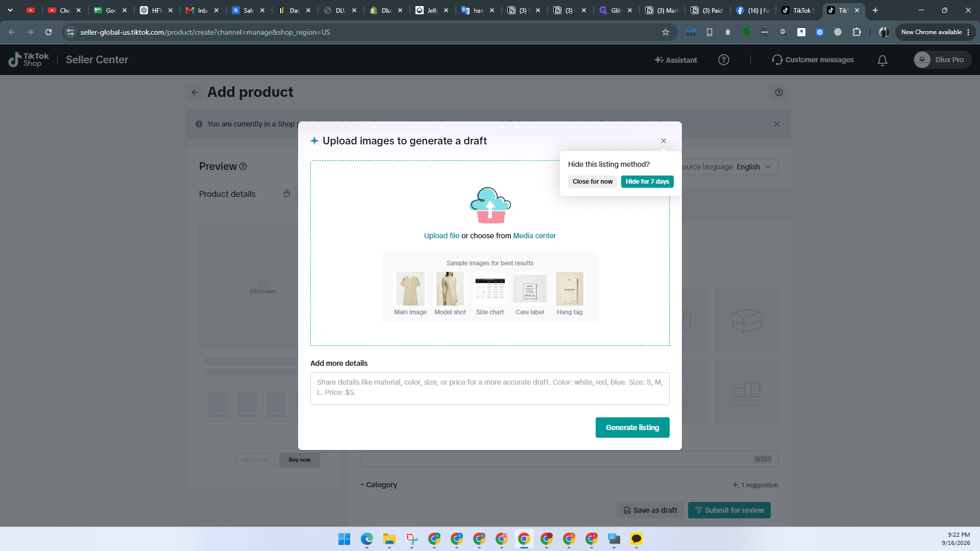
Task: Click the Media center link
Action: (x=534, y=236)
